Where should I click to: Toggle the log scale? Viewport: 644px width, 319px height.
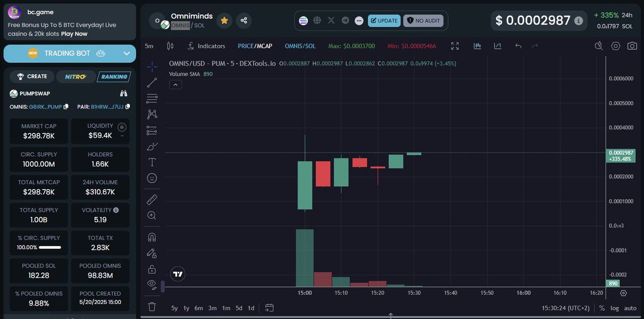(x=615, y=308)
